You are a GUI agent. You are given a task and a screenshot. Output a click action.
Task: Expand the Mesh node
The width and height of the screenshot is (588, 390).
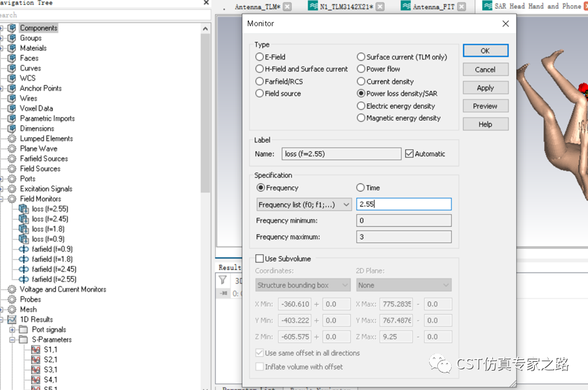(1, 309)
